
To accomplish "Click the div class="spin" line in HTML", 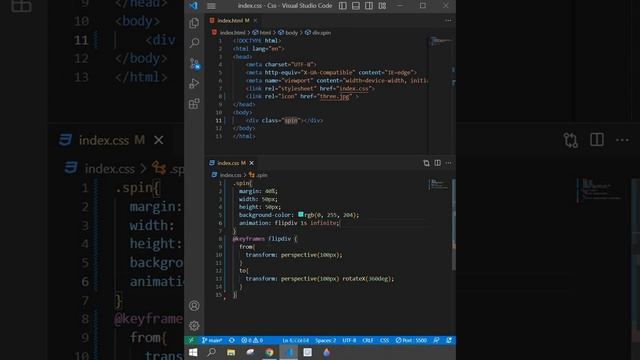I will 284,120.
